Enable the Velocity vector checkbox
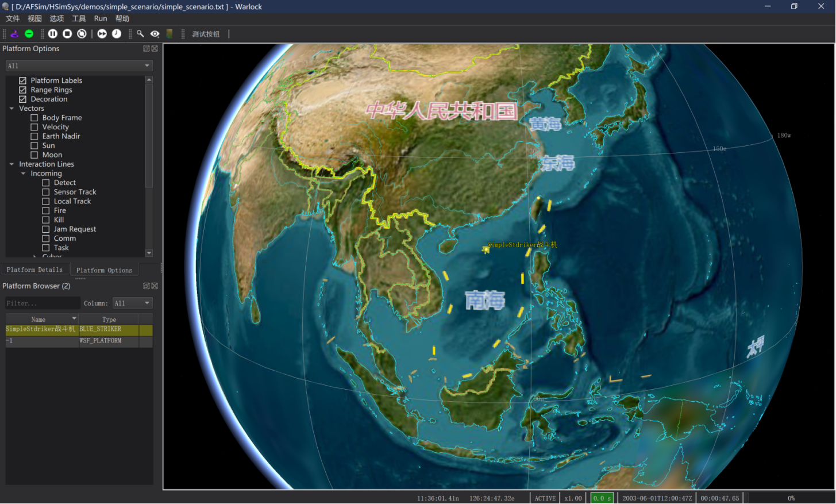Image resolution: width=836 pixels, height=504 pixels. (x=34, y=127)
